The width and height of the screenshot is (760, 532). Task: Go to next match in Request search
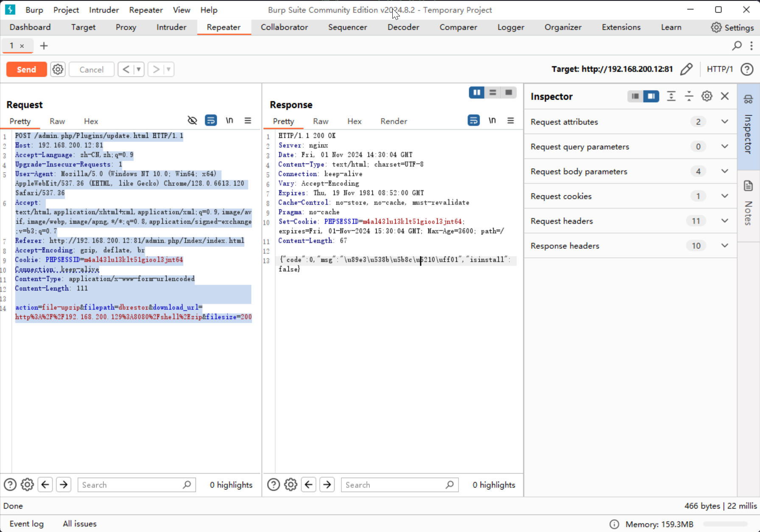pos(64,485)
